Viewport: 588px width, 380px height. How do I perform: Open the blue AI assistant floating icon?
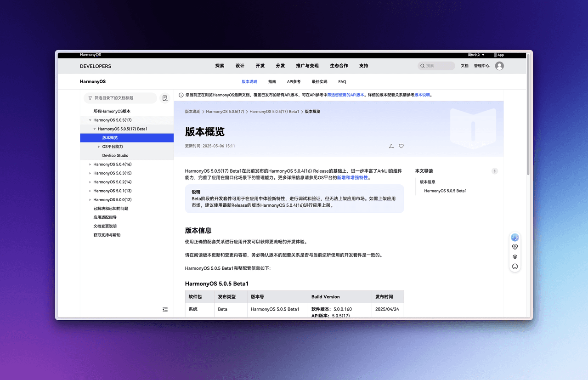515,238
